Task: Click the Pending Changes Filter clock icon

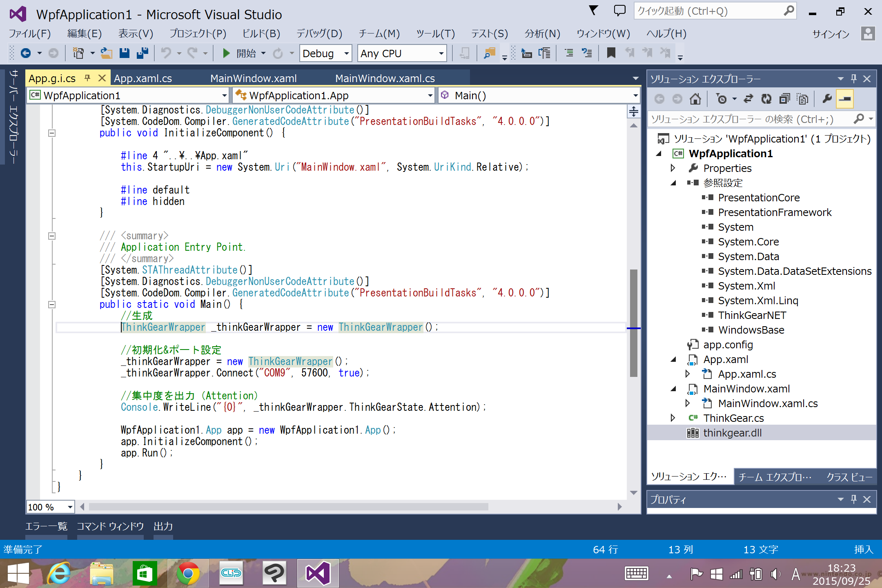Action: (x=722, y=99)
